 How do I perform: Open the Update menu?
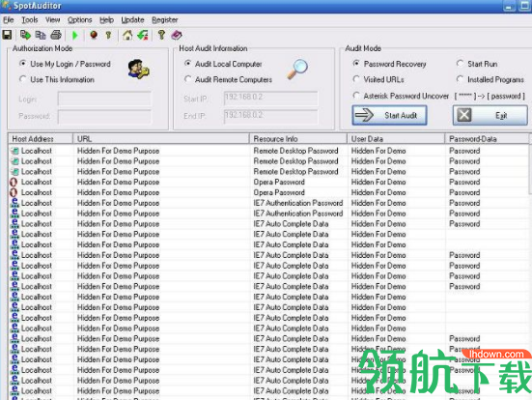(x=132, y=20)
